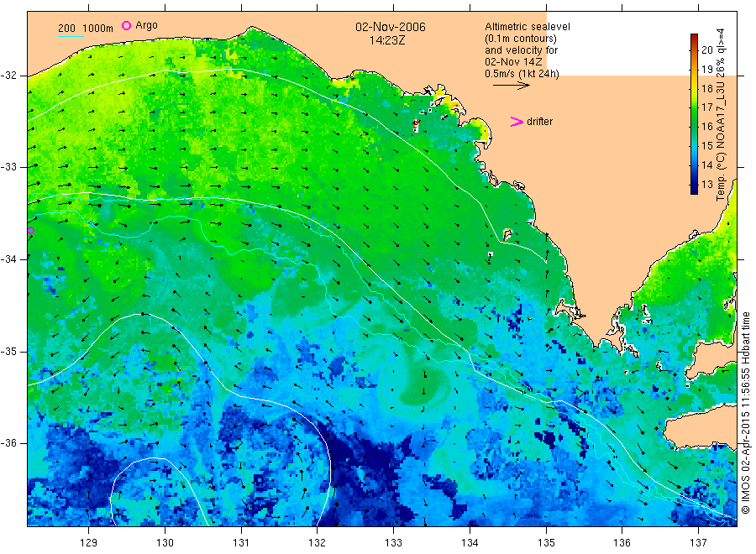Click the colorbar value '20'
Image resolution: width=756 pixels, height=554 pixels.
[x=706, y=50]
